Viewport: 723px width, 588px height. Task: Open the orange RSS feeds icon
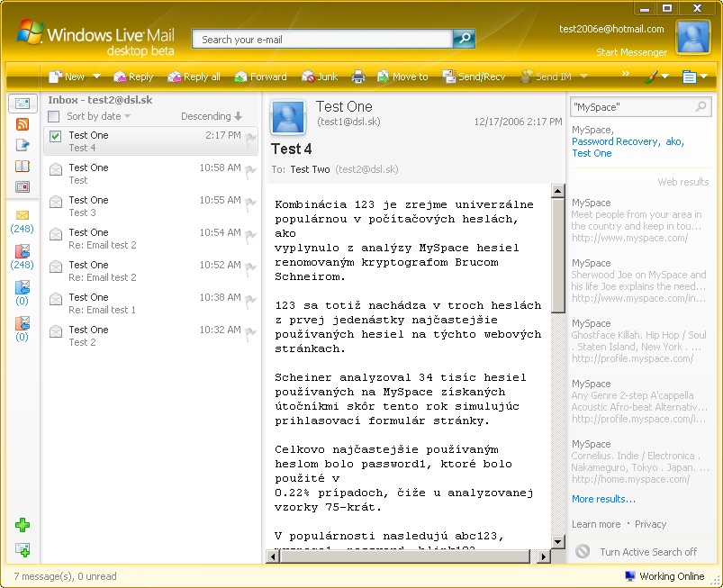pos(23,124)
